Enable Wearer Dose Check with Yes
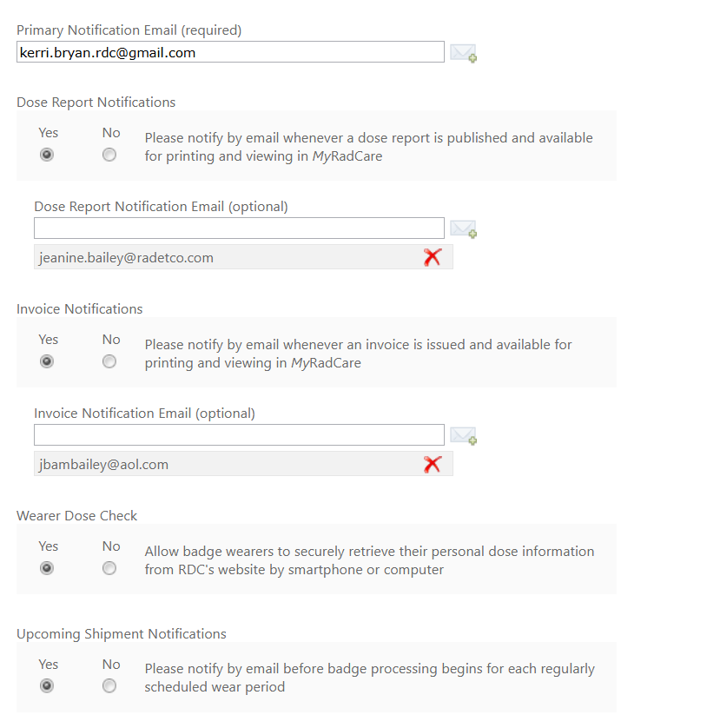Viewport: 707px width, 728px height. coord(46,568)
